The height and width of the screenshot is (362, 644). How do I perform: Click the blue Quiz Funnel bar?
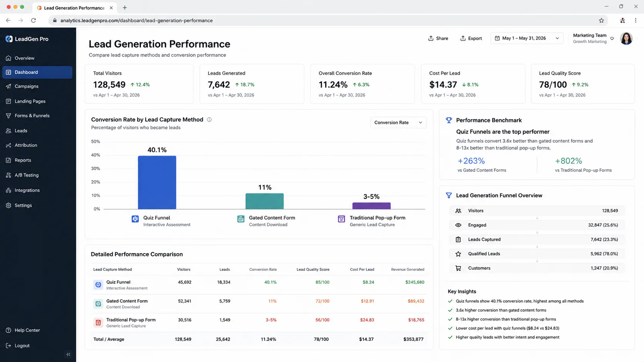click(157, 182)
